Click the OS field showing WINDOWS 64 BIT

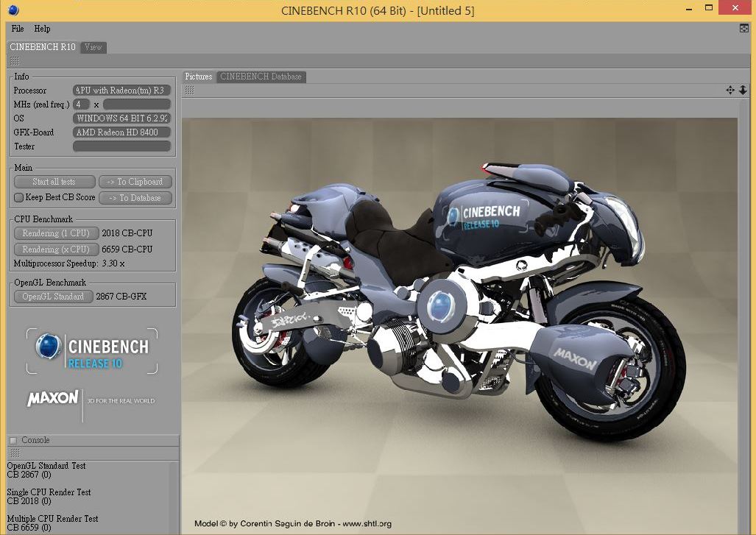click(122, 118)
